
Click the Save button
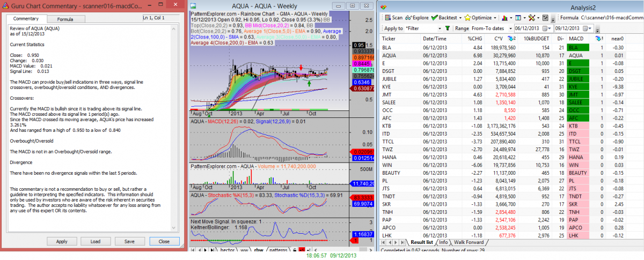tap(129, 241)
